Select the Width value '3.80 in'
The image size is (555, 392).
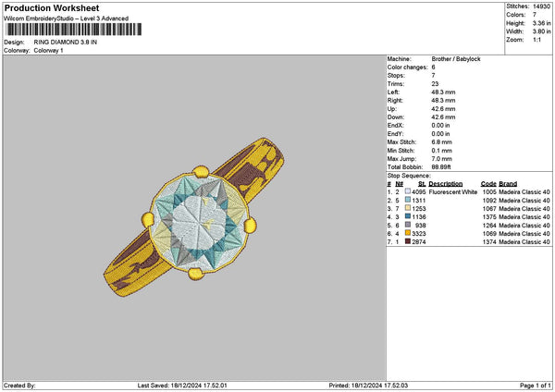coord(541,31)
